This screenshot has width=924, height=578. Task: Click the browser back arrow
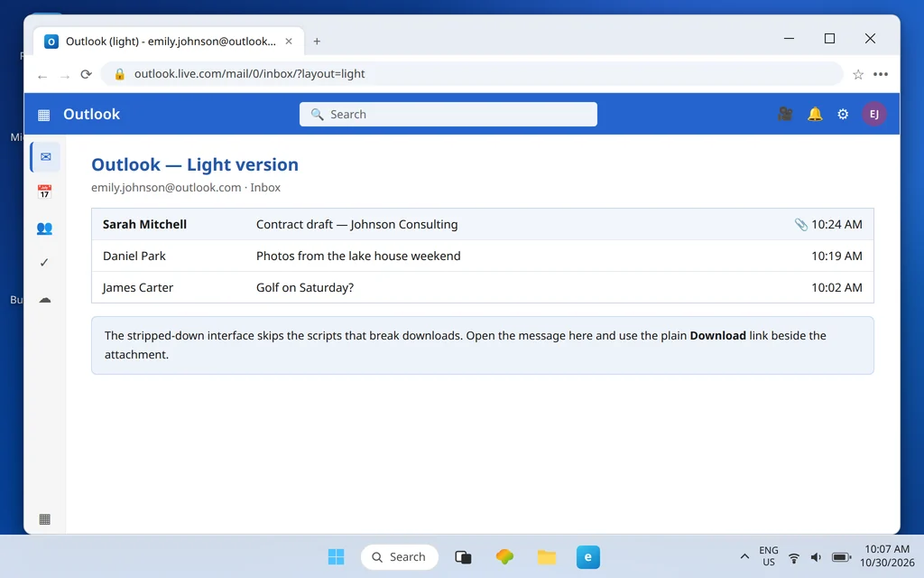42,76
